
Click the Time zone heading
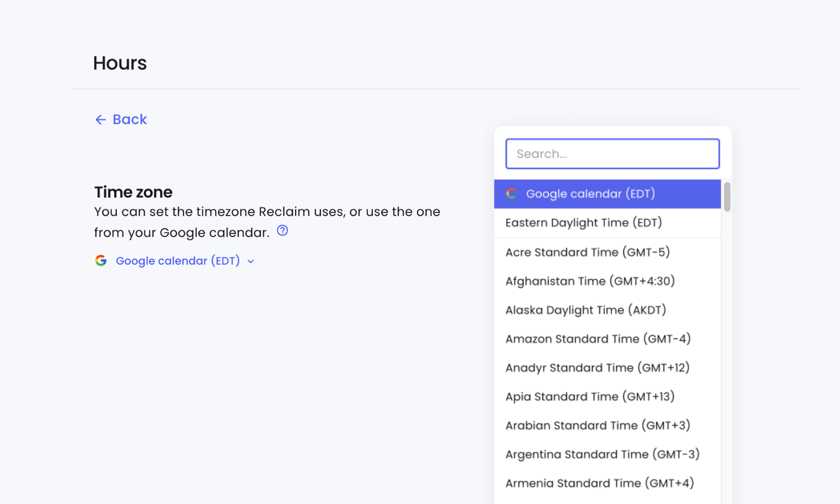click(x=133, y=192)
